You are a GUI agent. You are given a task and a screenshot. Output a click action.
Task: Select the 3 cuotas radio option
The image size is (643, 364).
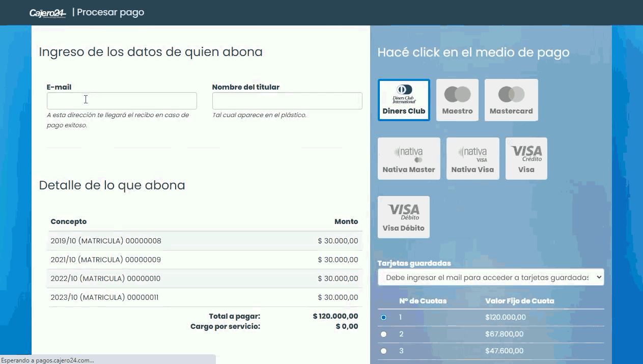tap(384, 351)
